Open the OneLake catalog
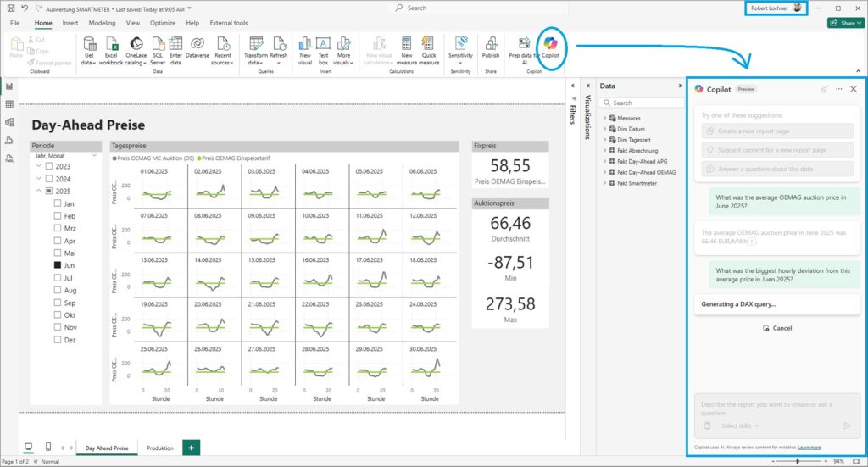 136,50
